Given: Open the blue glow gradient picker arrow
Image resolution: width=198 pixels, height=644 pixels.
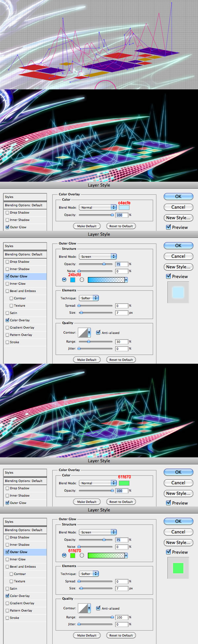Looking at the screenshot, I should click(126, 280).
